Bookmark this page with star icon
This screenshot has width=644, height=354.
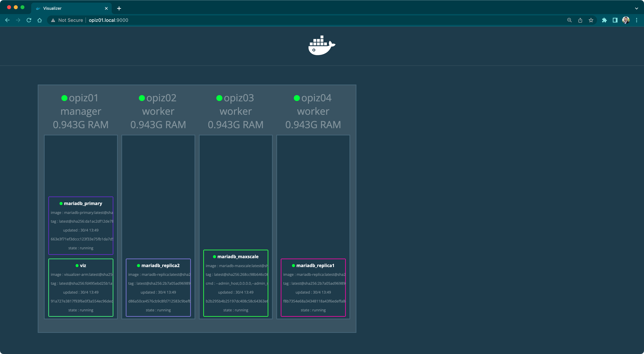point(591,20)
